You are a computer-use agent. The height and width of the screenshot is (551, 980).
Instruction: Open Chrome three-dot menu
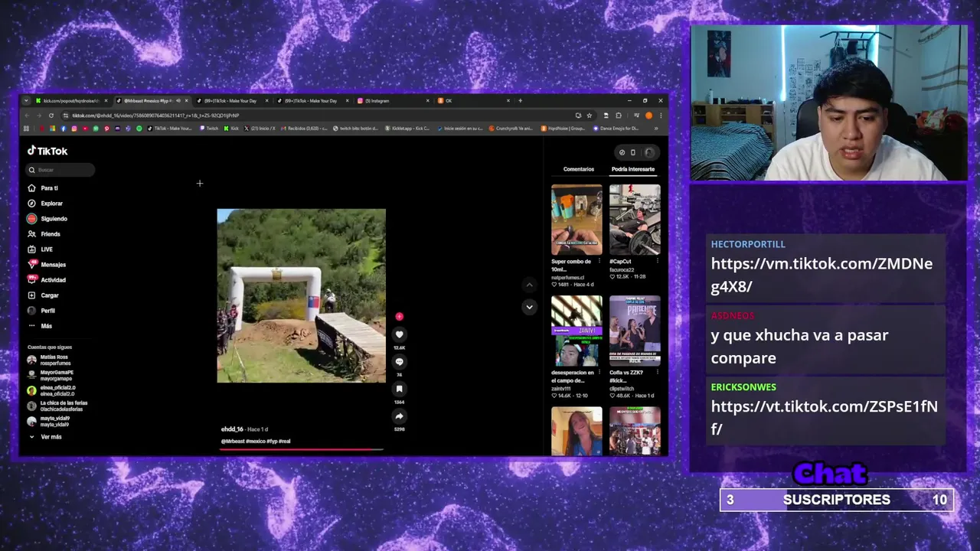[x=661, y=116]
